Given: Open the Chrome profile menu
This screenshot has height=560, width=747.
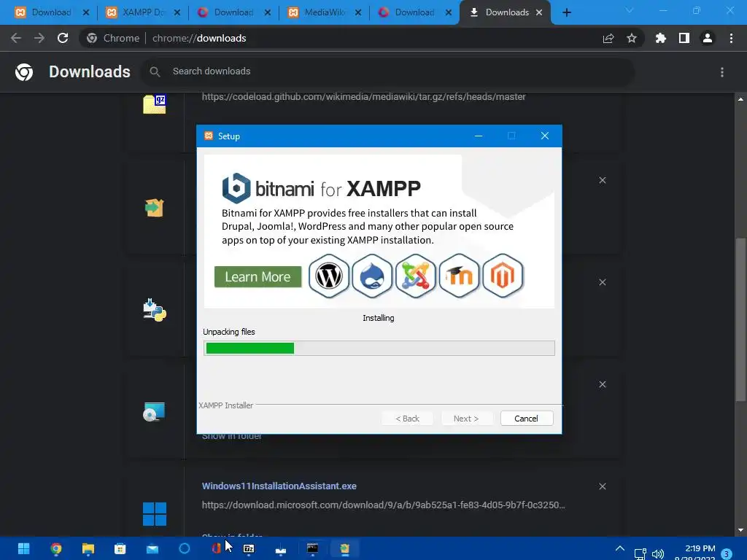Looking at the screenshot, I should pos(708,38).
